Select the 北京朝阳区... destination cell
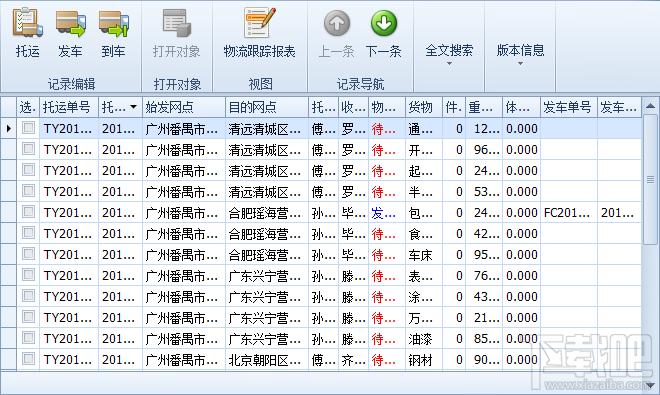 point(267,360)
